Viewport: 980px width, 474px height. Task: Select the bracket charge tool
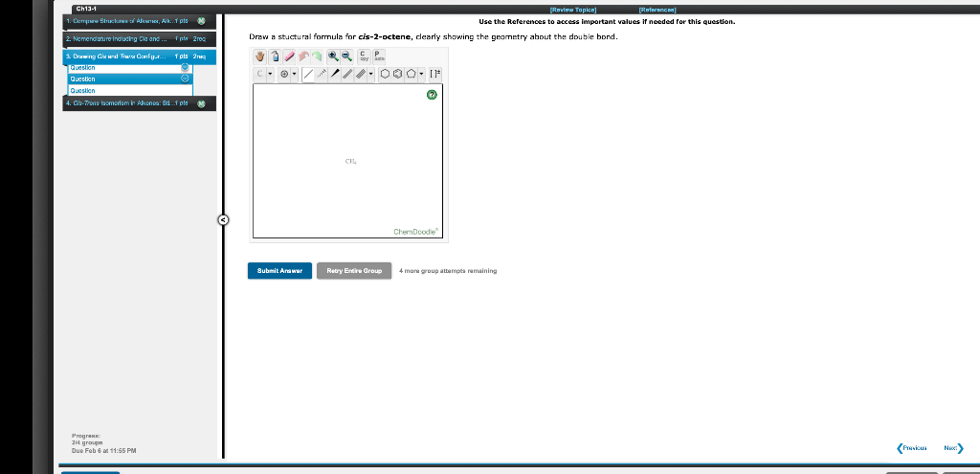[435, 74]
